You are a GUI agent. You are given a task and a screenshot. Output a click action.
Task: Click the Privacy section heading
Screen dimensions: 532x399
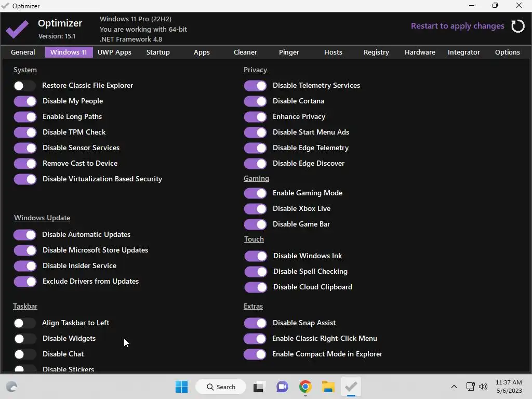coord(255,70)
